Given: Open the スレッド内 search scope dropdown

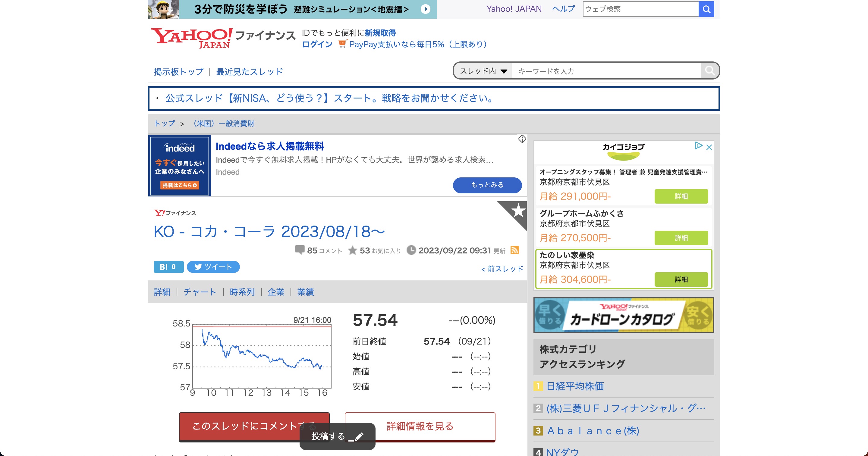Looking at the screenshot, I should pos(483,71).
